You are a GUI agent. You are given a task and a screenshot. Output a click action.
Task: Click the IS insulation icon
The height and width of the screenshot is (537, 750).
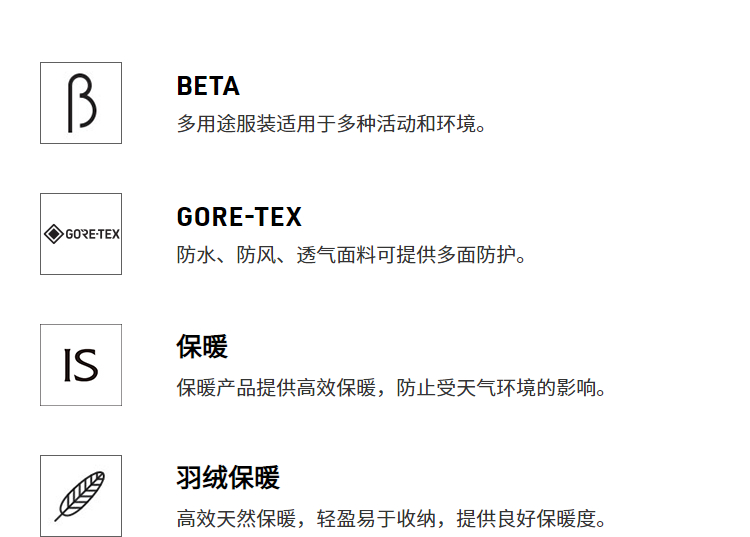coord(81,365)
